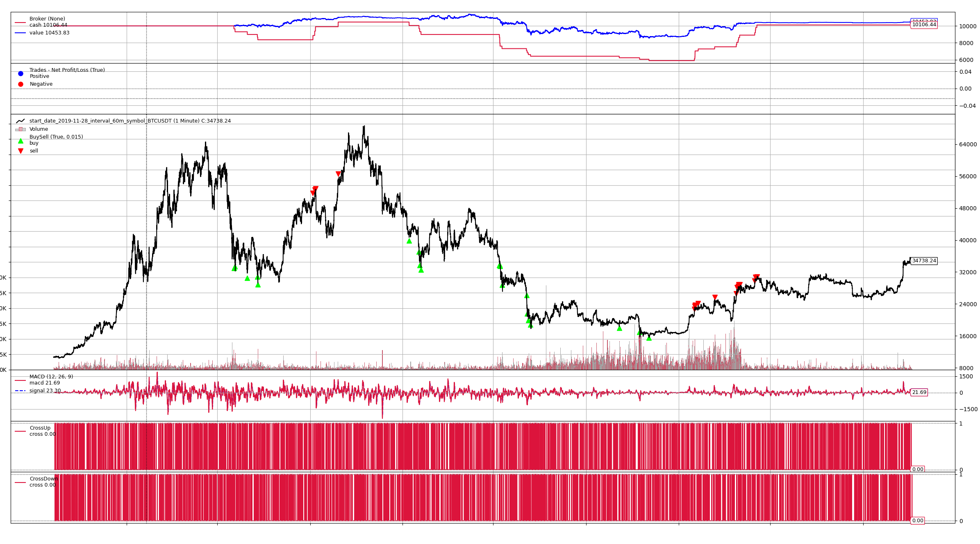The image size is (980, 544).
Task: Click the CrossUp panel 0.00 value tag
Action: 918,469
